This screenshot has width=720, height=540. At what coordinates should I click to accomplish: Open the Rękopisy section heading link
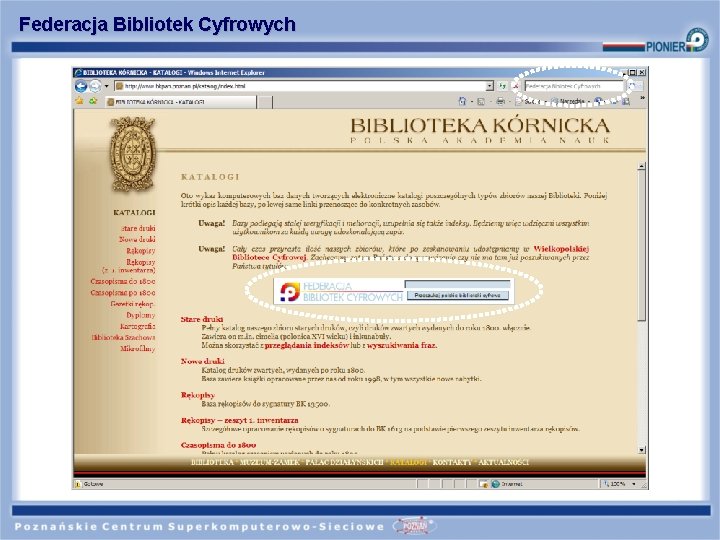click(197, 395)
